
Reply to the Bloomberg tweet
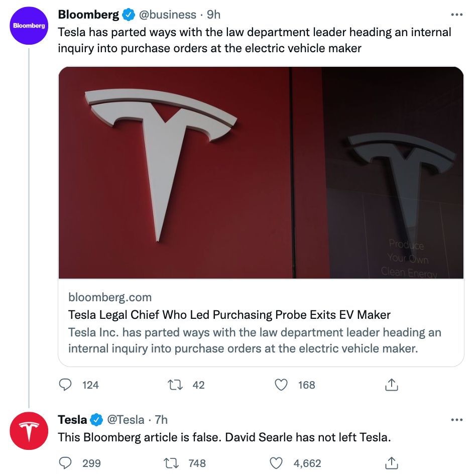pyautogui.click(x=66, y=385)
